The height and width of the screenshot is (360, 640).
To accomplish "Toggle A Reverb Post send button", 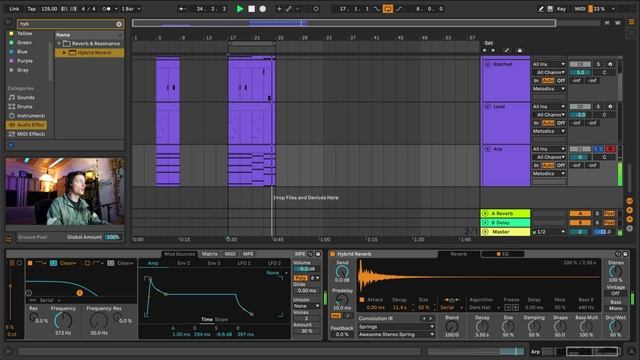I will [x=609, y=213].
